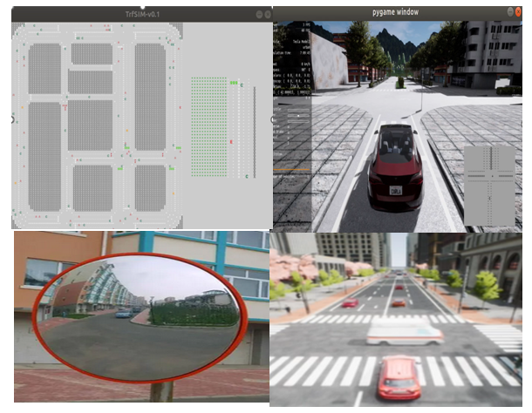Select the red E marker in parking grid
532x413 pixels.
231,140
